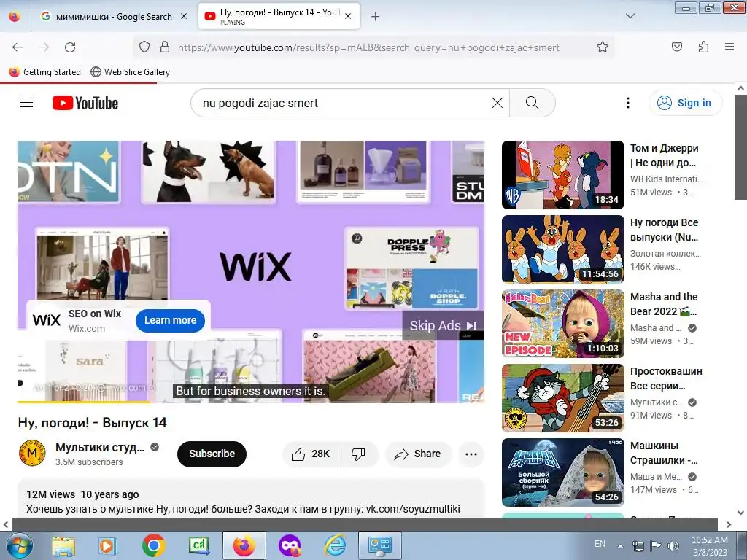
Task: Go back with browser back arrow
Action: (18, 47)
